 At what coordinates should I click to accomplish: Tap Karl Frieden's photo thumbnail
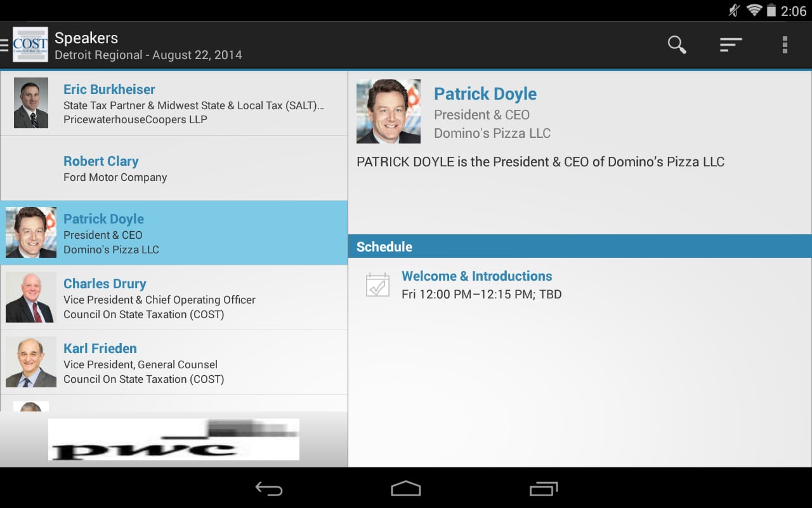click(x=31, y=362)
